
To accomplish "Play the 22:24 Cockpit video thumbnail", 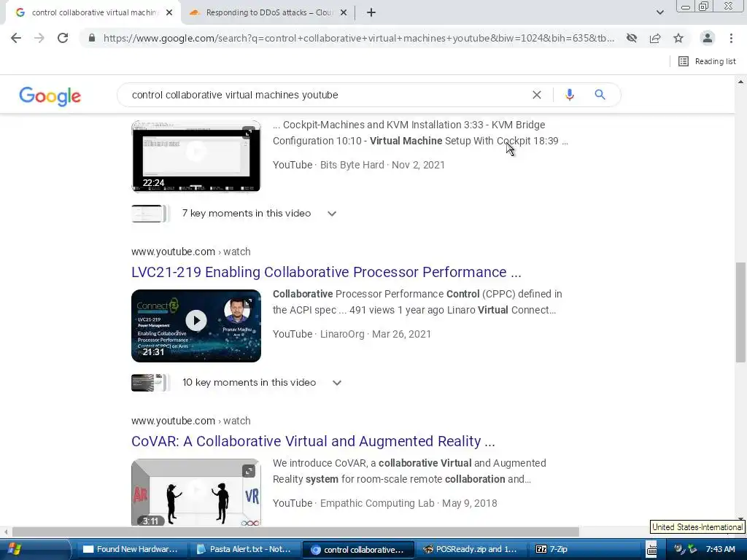I will pyautogui.click(x=196, y=156).
